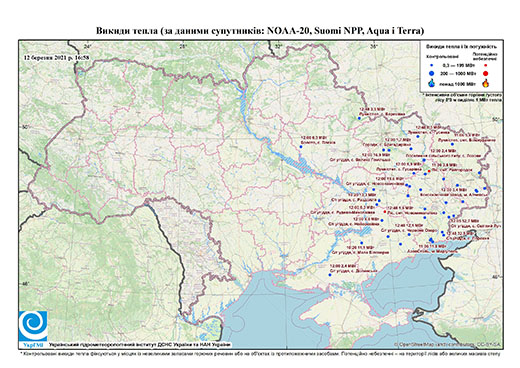Click blue marker below 12:48 3.3 MW label
The image size is (520, 368).
point(359,118)
